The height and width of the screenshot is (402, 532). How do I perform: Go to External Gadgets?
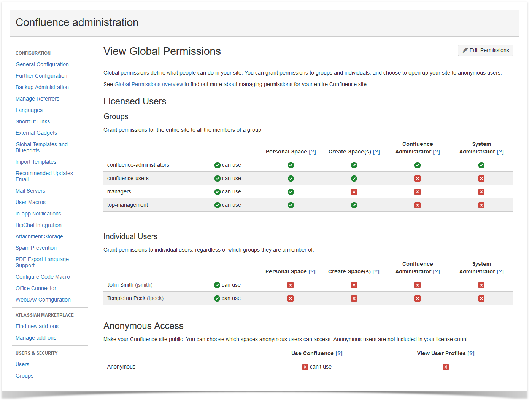point(36,133)
